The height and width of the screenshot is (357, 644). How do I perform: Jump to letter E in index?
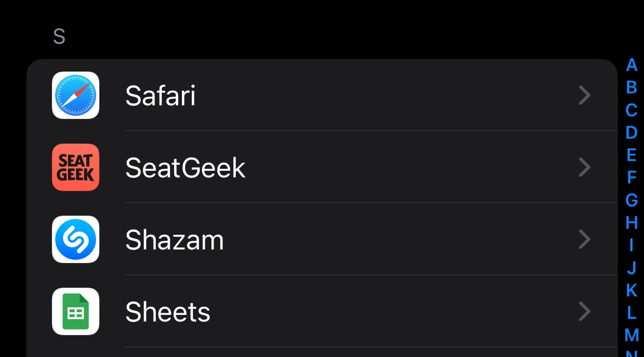tap(631, 155)
